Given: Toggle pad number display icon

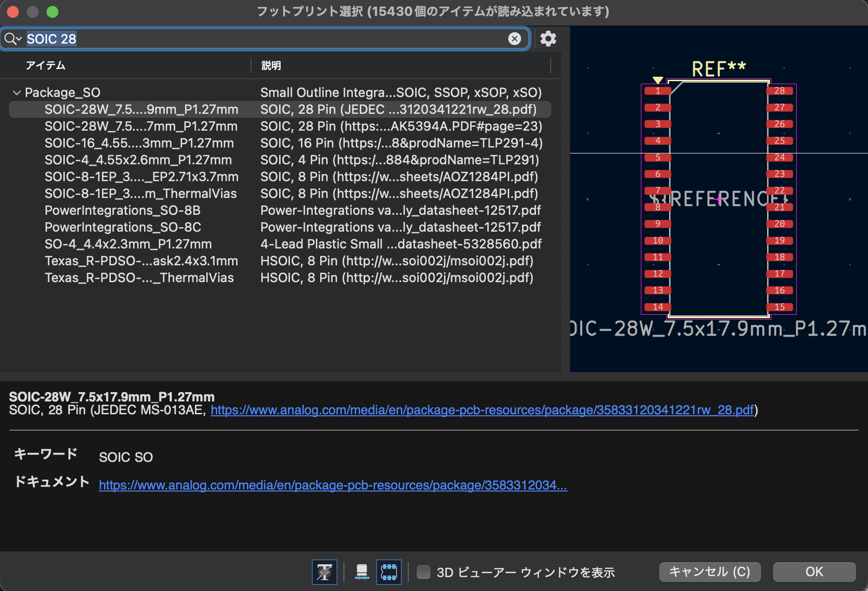Looking at the screenshot, I should click(362, 572).
